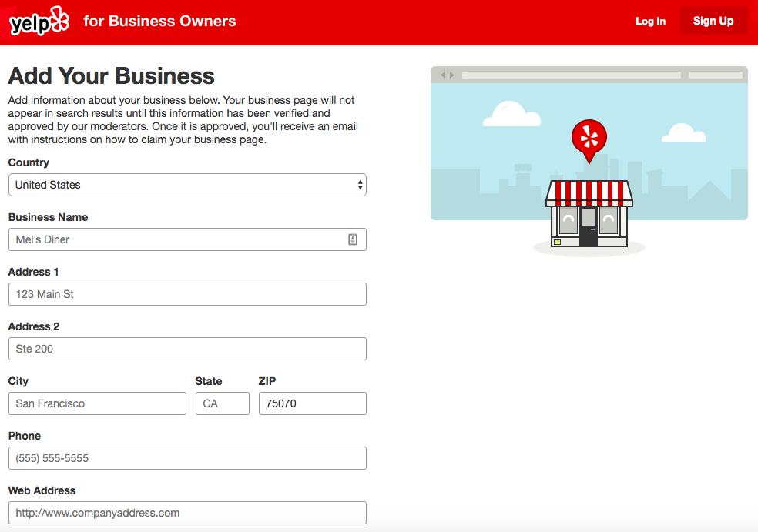The width and height of the screenshot is (758, 532).
Task: Click the forward arrow in the illustrated browser bar
Action: 450,74
